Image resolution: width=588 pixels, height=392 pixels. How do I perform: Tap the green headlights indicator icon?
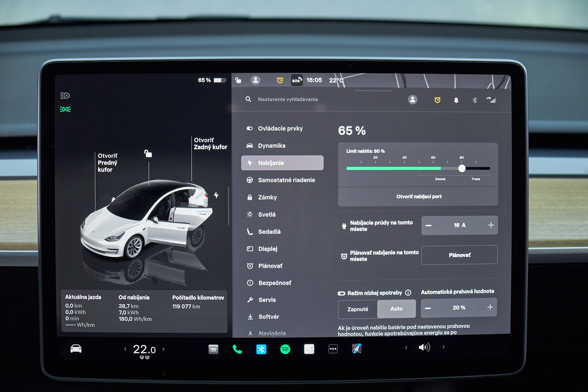65,109
